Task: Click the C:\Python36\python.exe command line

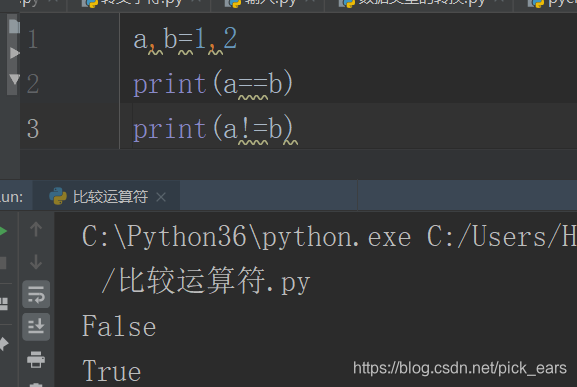Action: tap(329, 236)
